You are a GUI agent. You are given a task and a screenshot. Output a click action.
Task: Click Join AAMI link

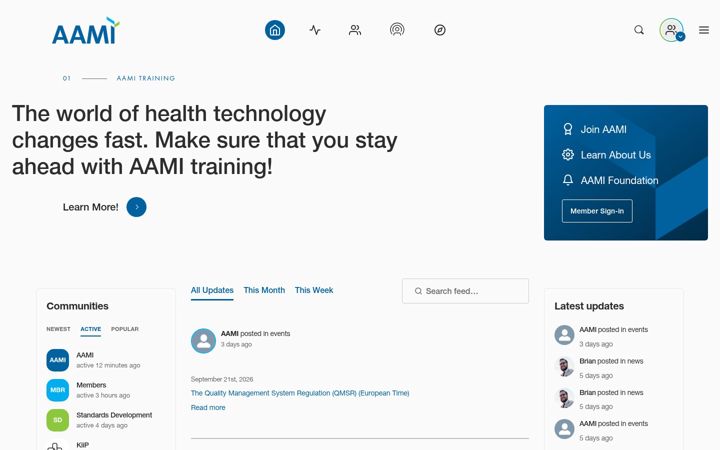pyautogui.click(x=603, y=129)
